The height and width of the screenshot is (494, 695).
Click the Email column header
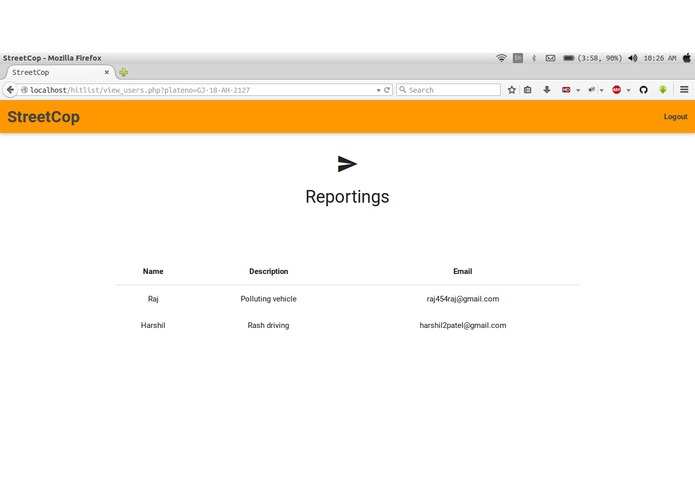pos(463,271)
